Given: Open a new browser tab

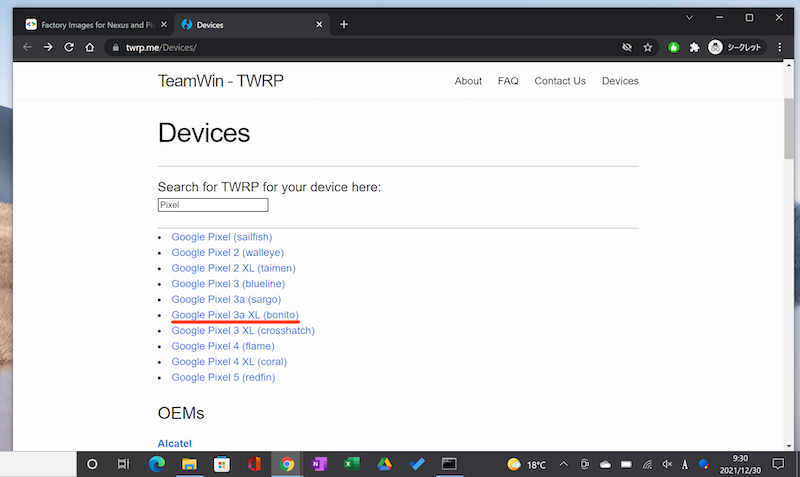Looking at the screenshot, I should pos(344,24).
